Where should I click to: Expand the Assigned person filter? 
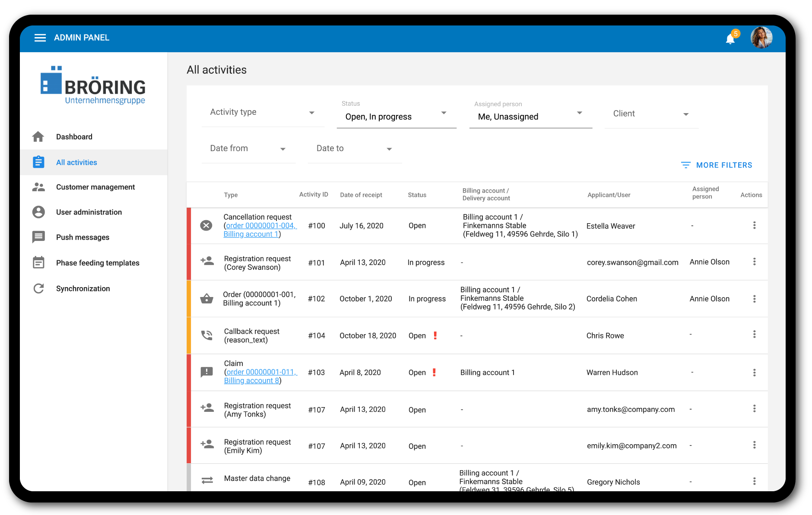530,116
